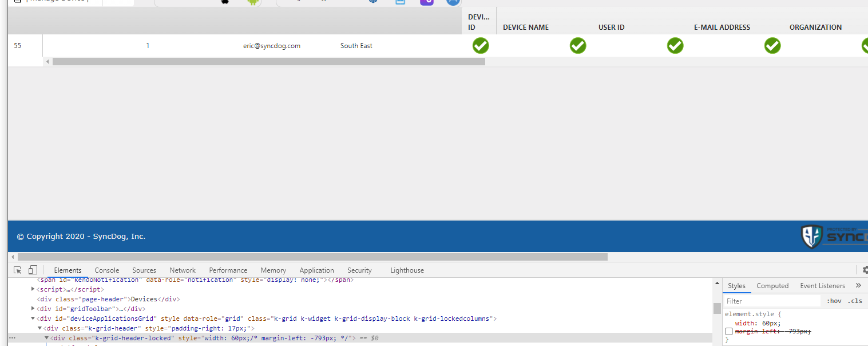Click the first green checkmark in the row
Viewport: 868px width, 346px height.
pos(481,46)
